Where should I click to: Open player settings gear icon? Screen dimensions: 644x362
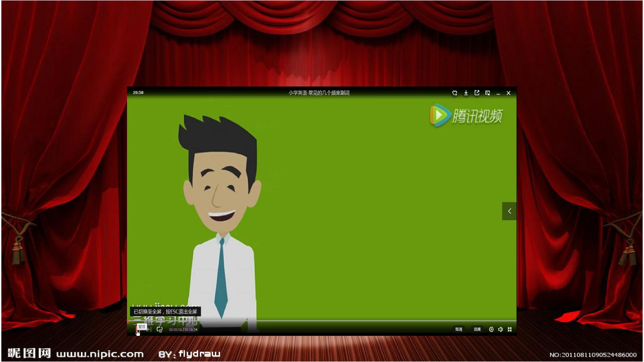click(x=491, y=329)
